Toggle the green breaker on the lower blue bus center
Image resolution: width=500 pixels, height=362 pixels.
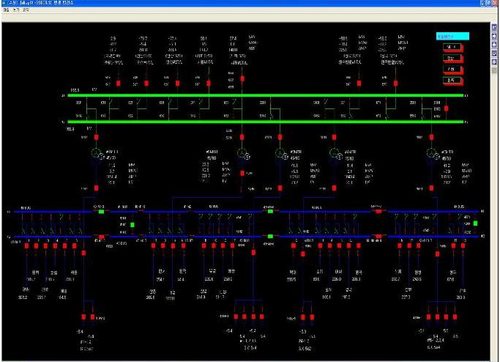click(270, 236)
